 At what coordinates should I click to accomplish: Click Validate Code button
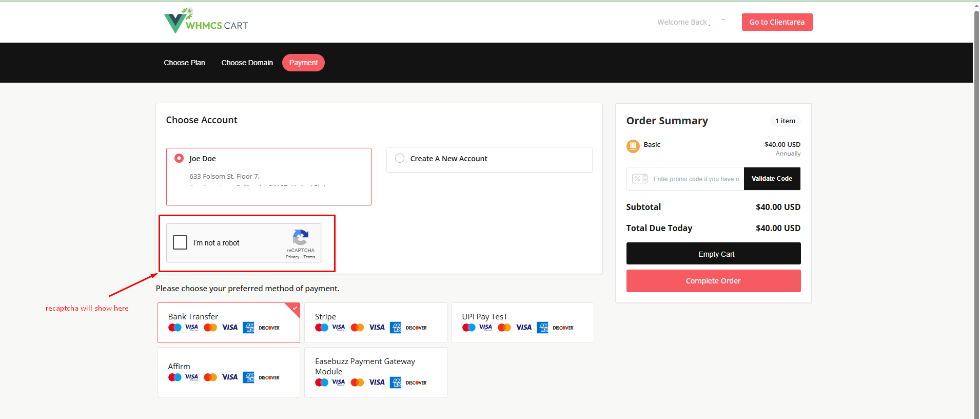tap(772, 179)
